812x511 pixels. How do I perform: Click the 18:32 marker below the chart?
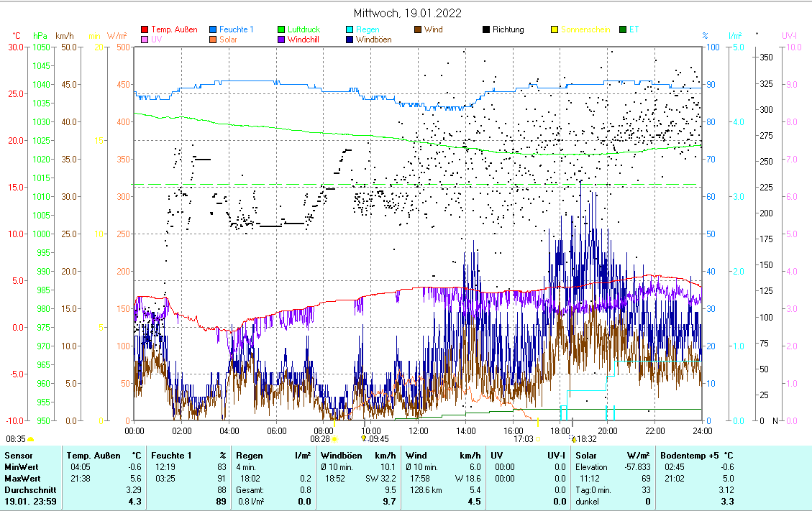tap(586, 438)
